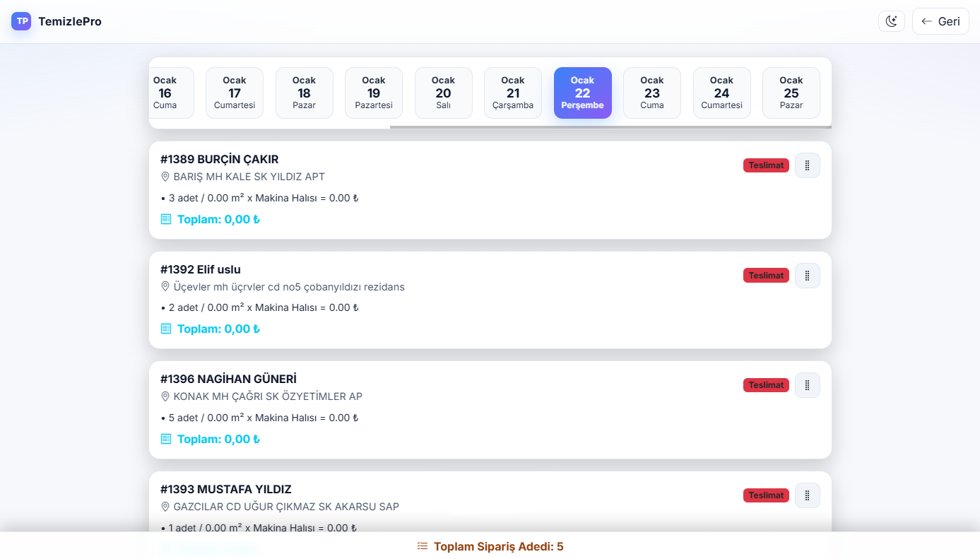
Task: Select the Ocak 17 Cumartesi date tab
Action: [235, 93]
